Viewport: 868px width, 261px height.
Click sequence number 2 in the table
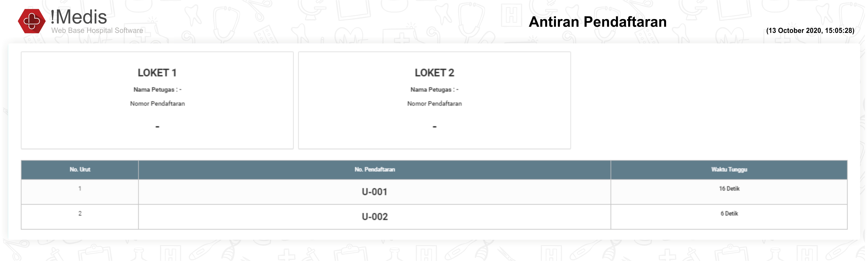[x=80, y=213]
